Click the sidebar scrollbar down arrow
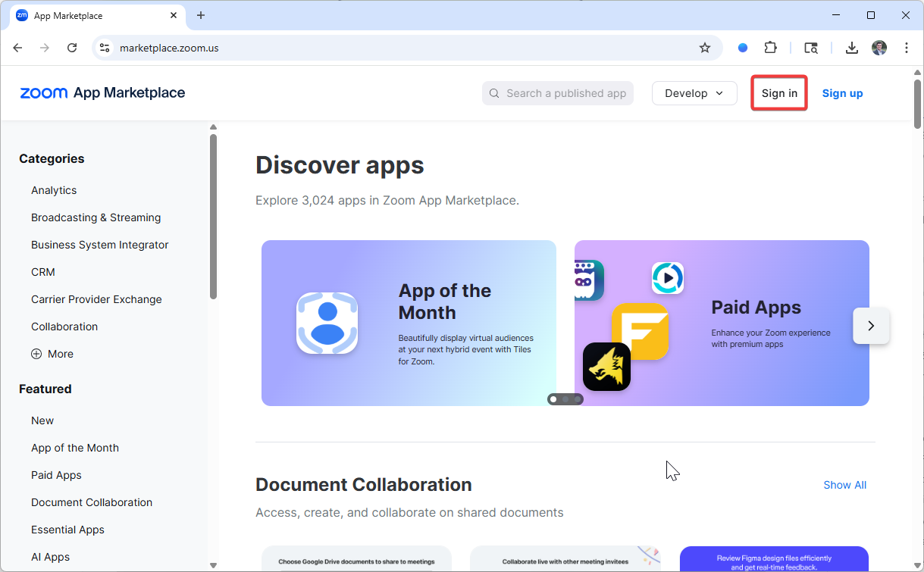The height and width of the screenshot is (572, 924). [x=213, y=565]
